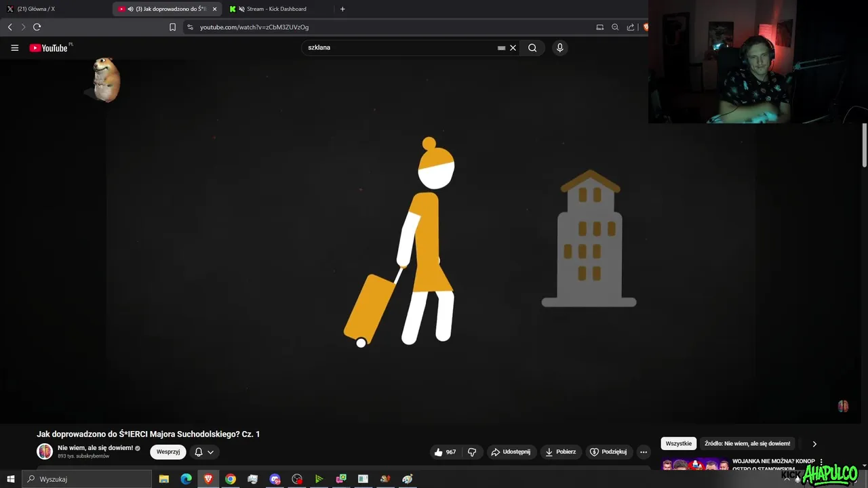
Task: Click the 'Pobierz' download button
Action: 561,452
